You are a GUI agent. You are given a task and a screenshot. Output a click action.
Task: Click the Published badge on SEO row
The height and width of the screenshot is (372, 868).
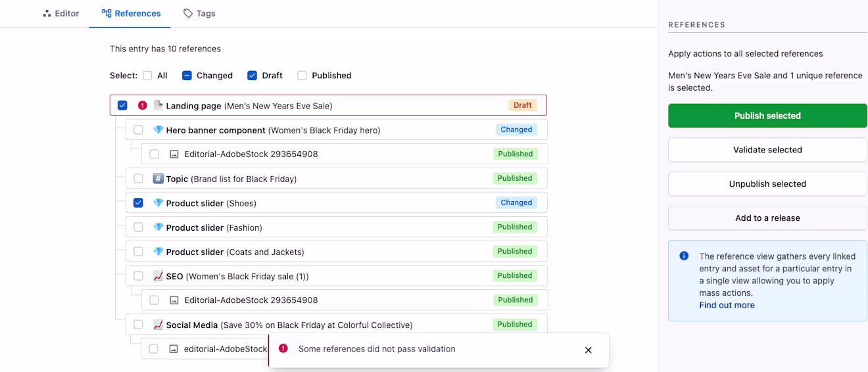tap(515, 275)
